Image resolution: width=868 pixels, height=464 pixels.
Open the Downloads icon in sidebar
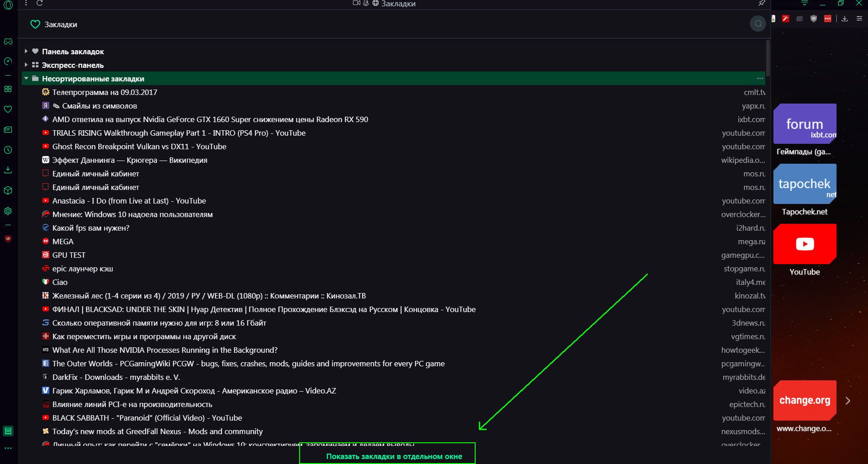coord(8,170)
